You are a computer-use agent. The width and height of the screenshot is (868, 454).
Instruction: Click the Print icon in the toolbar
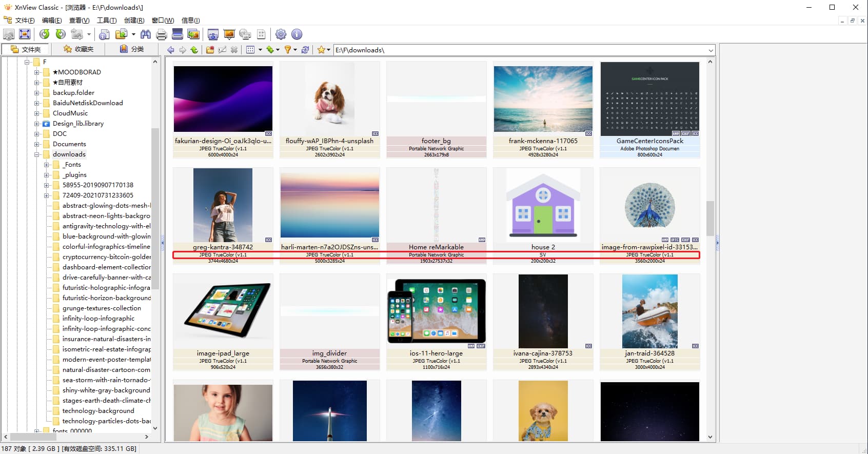[x=162, y=34]
